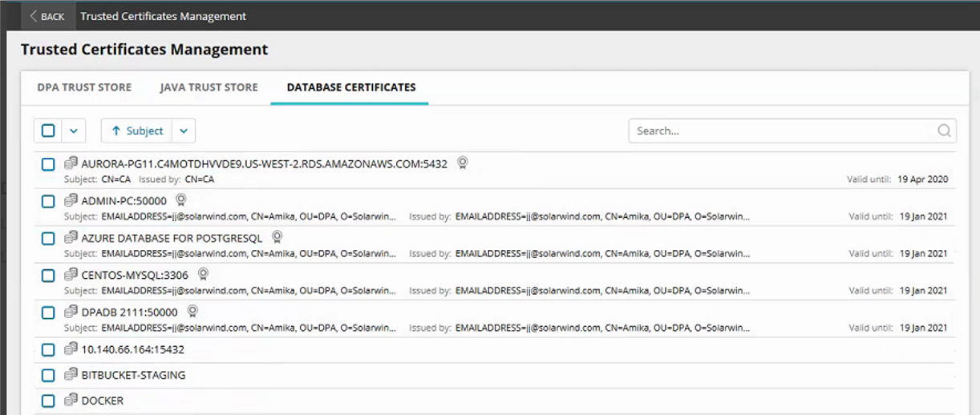Select the AZURE DATABASE FOR POSTGRESQL entry name
The width and height of the screenshot is (980, 415).
[172, 239]
